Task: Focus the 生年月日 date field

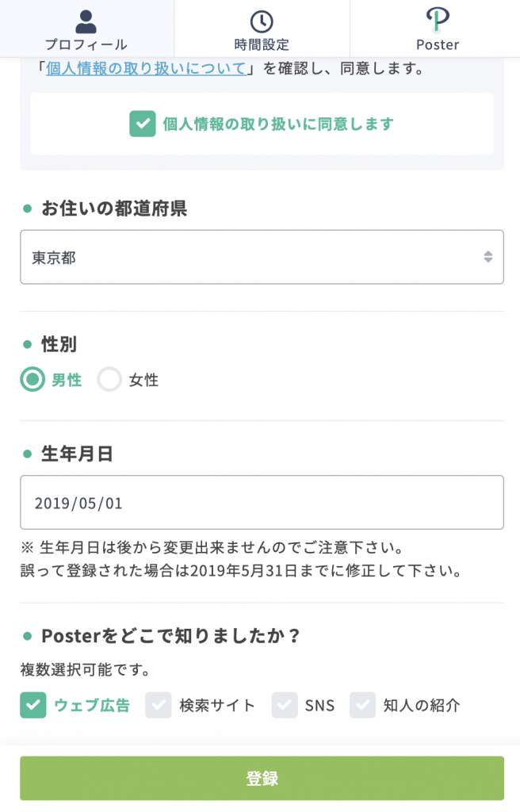Action: pos(262,502)
